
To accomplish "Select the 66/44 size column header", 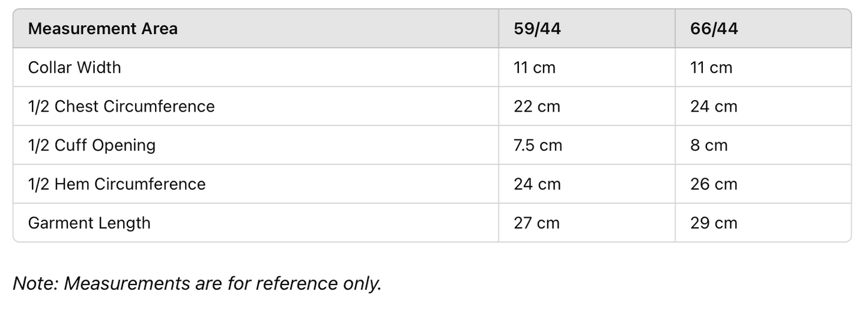I will click(714, 29).
